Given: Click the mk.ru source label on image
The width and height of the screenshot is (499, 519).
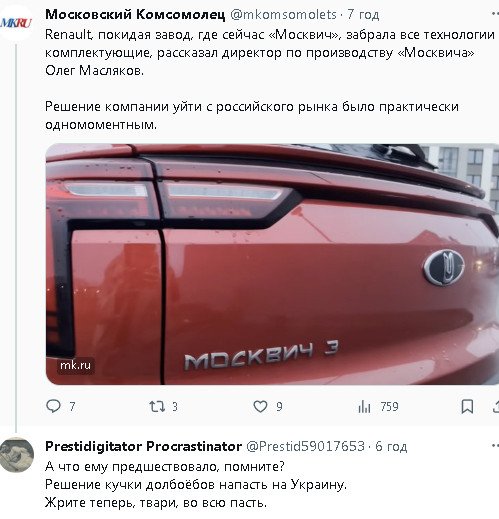Looking at the screenshot, I should (x=75, y=365).
